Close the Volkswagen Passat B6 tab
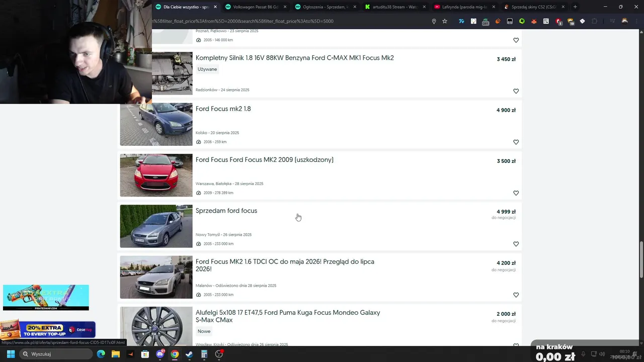The image size is (644, 362). click(x=285, y=7)
